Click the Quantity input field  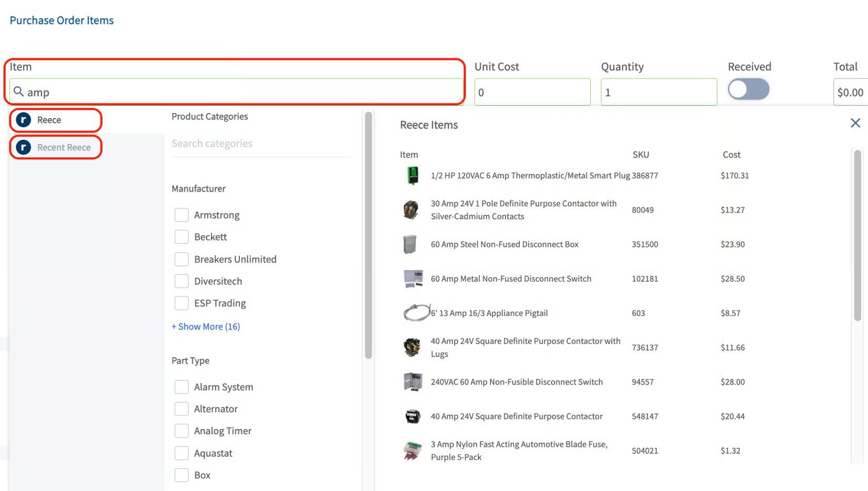click(x=659, y=92)
